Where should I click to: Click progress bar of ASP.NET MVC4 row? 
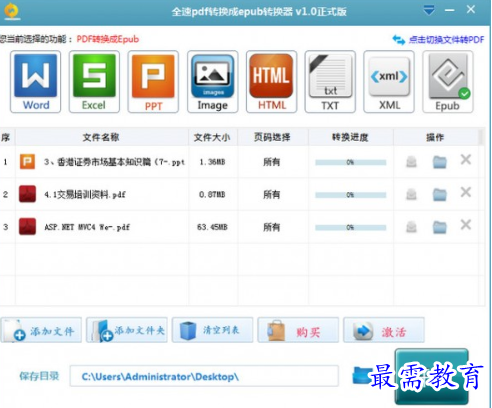pos(351,228)
